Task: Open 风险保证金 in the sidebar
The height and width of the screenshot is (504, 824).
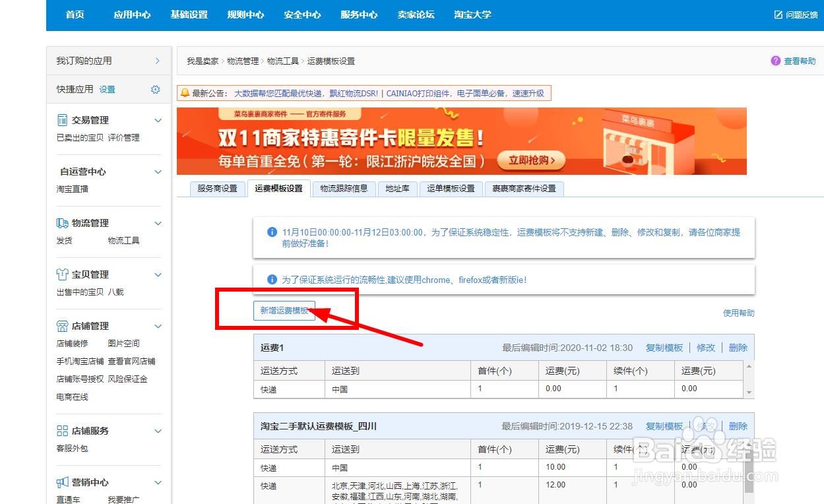Action: 128,379
